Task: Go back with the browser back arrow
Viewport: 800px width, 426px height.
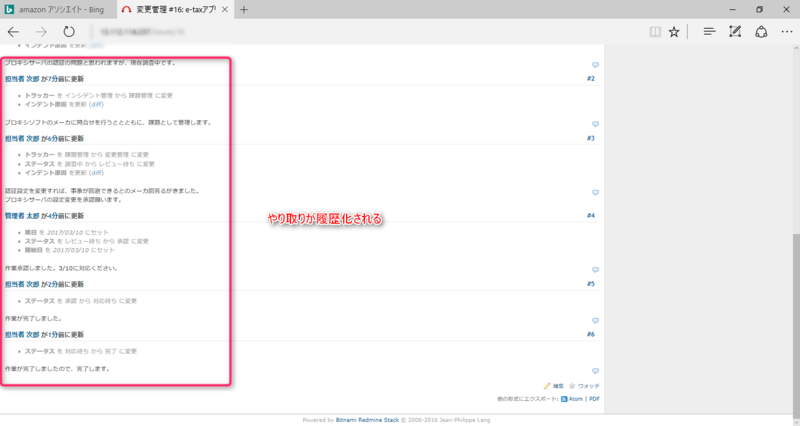Action: tap(13, 32)
